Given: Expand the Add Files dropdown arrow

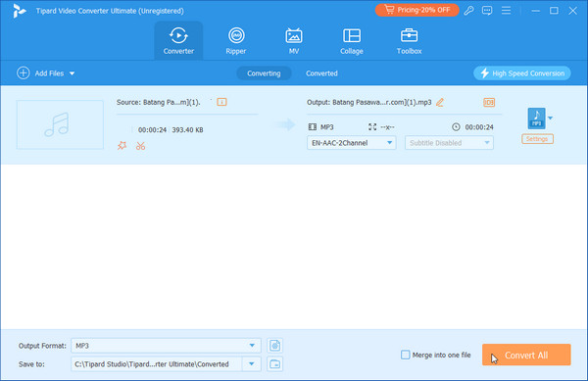Looking at the screenshot, I should 72,73.
